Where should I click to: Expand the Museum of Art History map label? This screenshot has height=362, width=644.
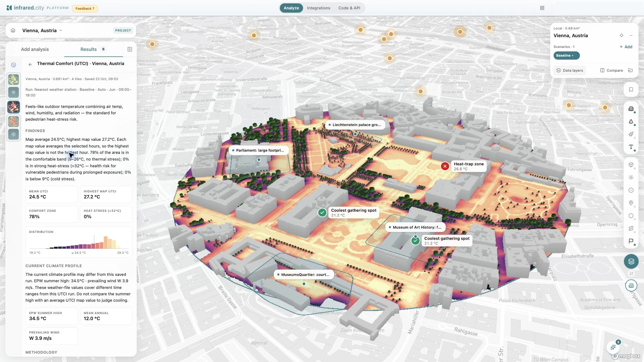click(416, 227)
